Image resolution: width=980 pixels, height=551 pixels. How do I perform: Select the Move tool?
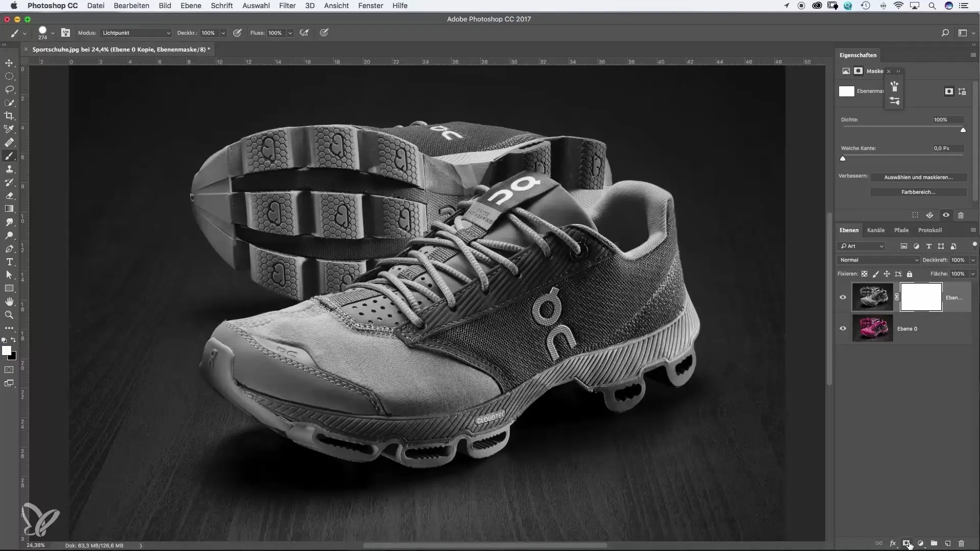tap(9, 63)
